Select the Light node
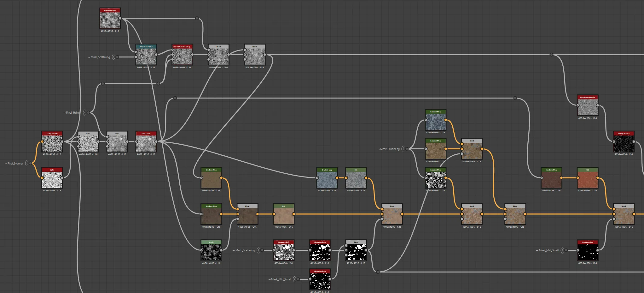The width and height of the screenshot is (644, 293). tap(52, 178)
